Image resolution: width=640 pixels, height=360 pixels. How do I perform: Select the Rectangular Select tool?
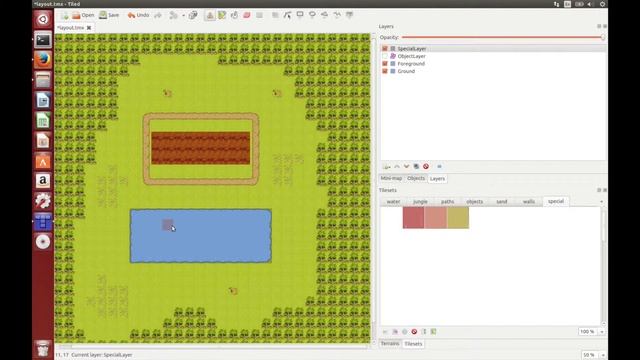coord(259,15)
